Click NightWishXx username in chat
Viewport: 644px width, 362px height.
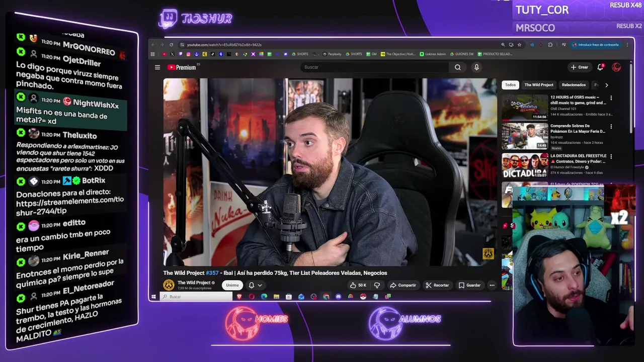(96, 104)
